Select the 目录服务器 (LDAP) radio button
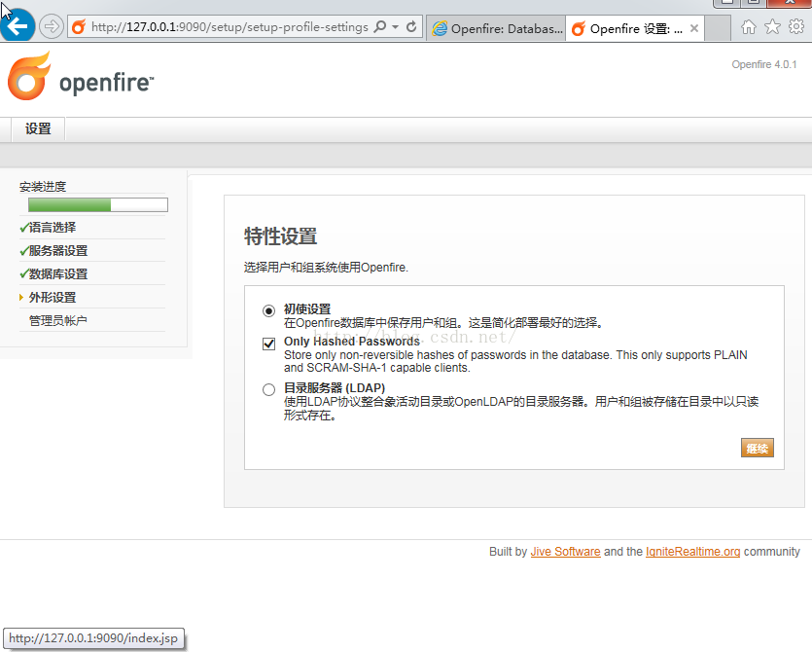Viewport: 812px width, 652px height. [268, 390]
